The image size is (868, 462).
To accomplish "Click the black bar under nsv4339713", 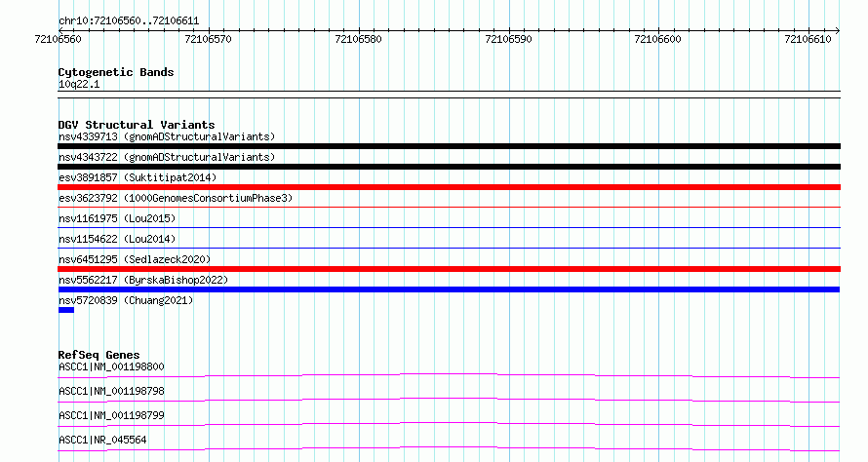I will click(x=449, y=146).
